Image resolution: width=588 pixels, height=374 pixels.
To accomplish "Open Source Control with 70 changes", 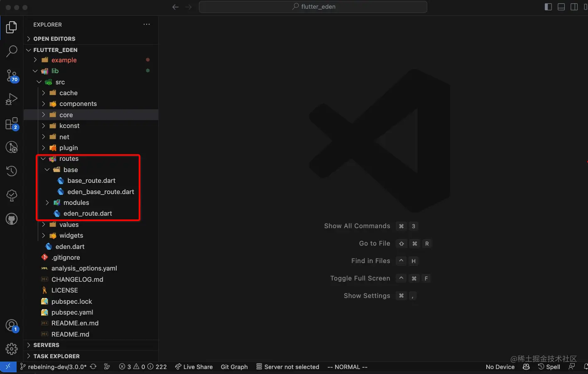I will [12, 76].
